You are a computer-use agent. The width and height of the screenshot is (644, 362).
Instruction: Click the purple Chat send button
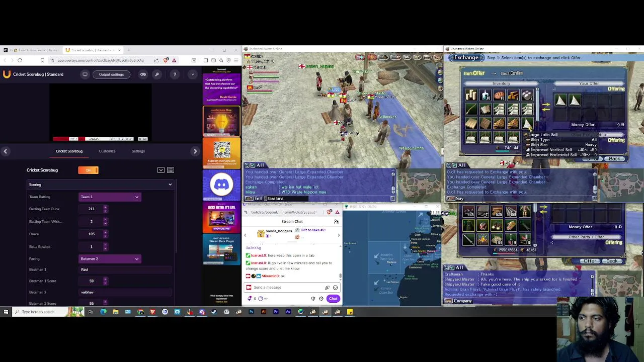point(333,299)
